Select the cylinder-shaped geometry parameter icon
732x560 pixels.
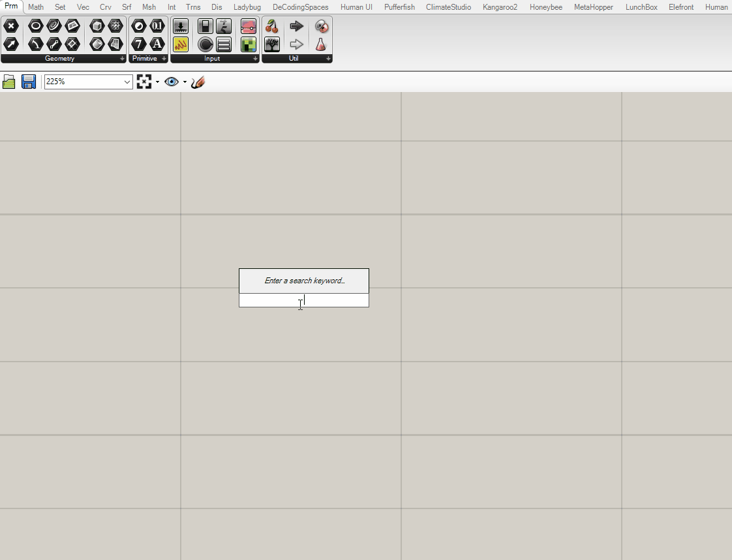click(x=97, y=44)
